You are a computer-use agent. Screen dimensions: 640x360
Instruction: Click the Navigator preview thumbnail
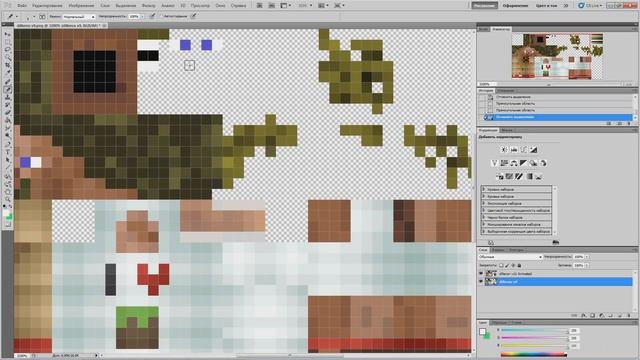[x=557, y=56]
